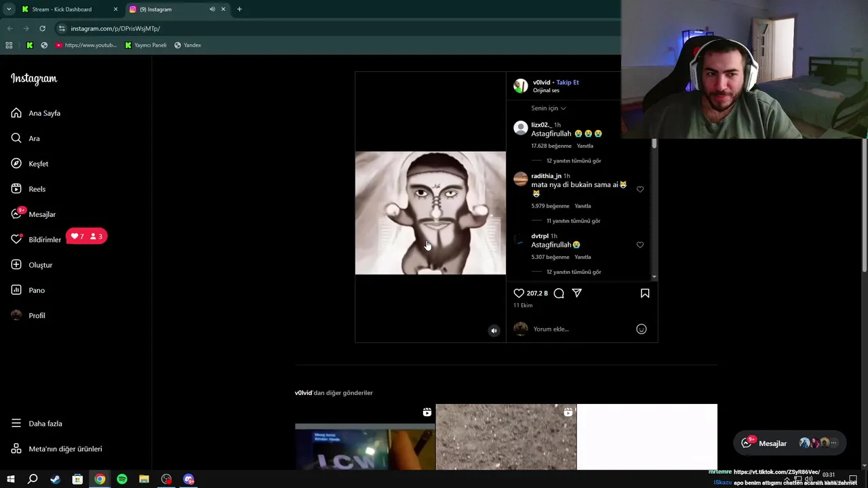Image resolution: width=868 pixels, height=488 pixels.
Task: Open the Pano dashboard
Action: [28, 290]
